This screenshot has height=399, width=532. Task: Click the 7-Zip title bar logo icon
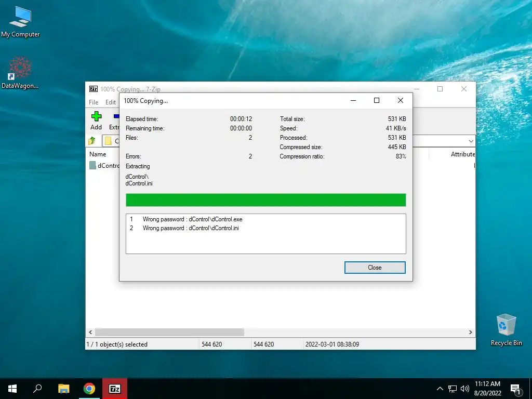point(94,89)
